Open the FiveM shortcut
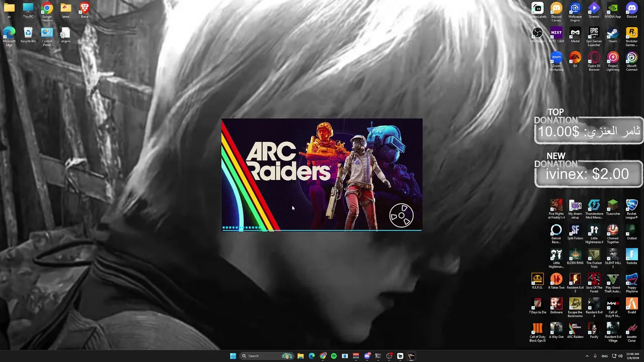Image resolution: width=644 pixels, height=362 pixels. pyautogui.click(x=631, y=306)
